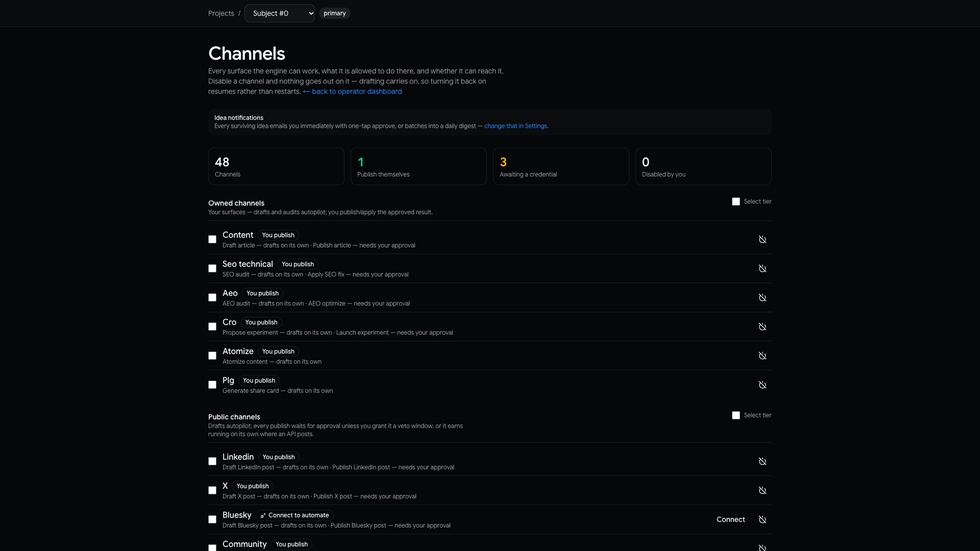Disable the Atomize channel icon
Viewport: 980px width, 551px height.
click(x=762, y=356)
